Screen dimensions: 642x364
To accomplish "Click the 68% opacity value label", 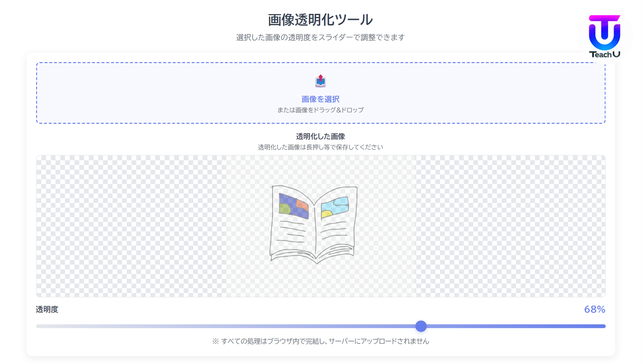I will (x=595, y=309).
